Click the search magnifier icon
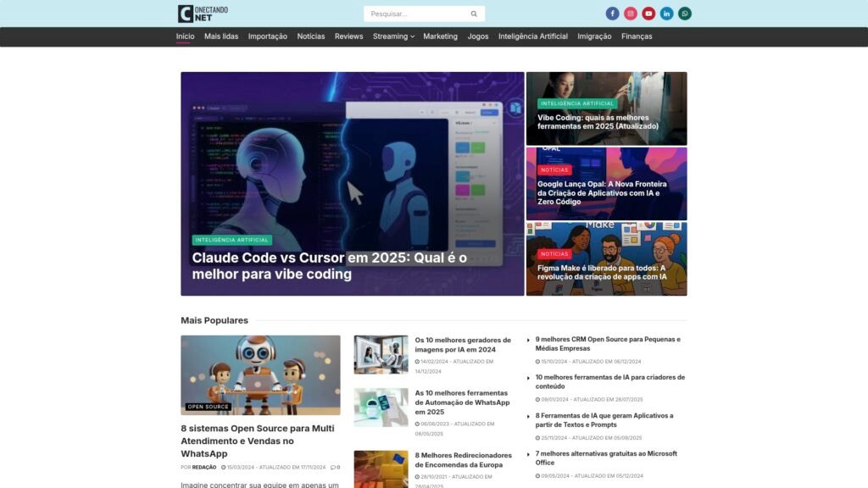 [474, 14]
